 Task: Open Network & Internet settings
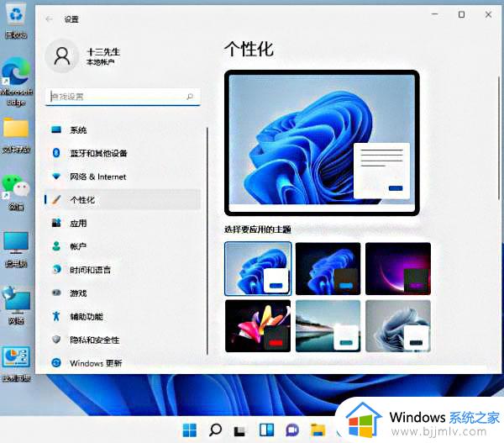(122, 177)
